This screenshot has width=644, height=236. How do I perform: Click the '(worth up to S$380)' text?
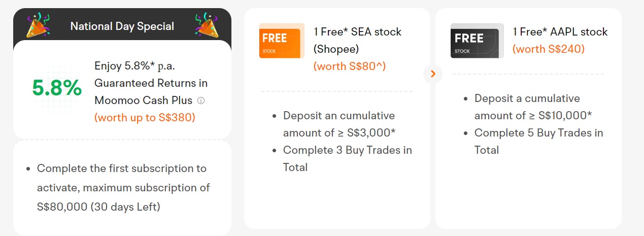(x=145, y=117)
